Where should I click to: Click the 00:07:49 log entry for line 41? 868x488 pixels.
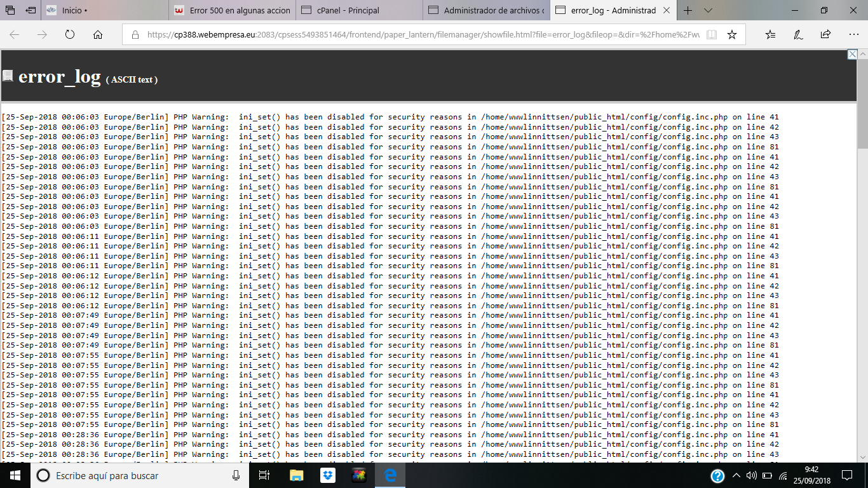click(x=390, y=316)
